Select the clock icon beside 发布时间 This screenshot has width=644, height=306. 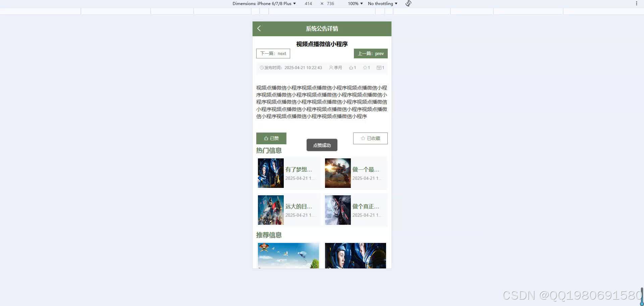point(262,67)
